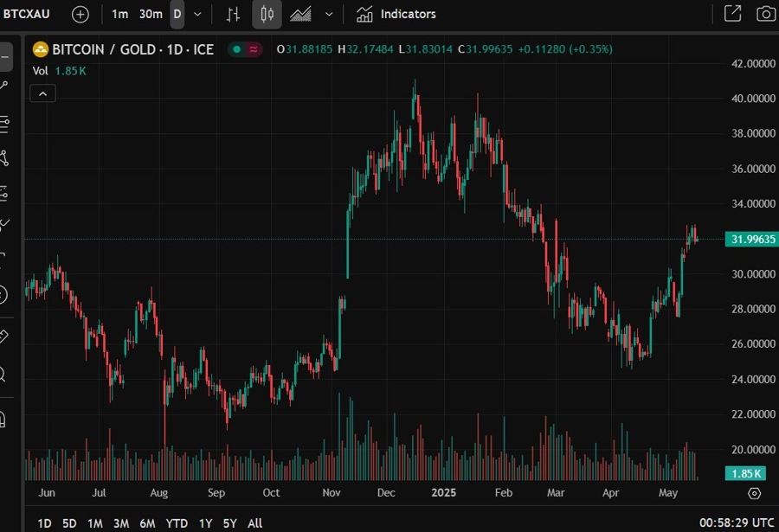This screenshot has height=532, width=779.
Task: Click the close value C31.99635
Action: click(x=486, y=49)
